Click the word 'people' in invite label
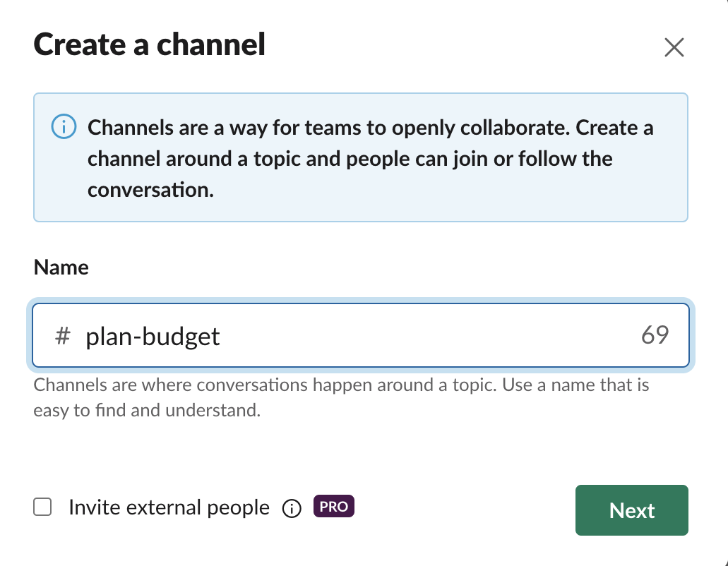 (x=238, y=509)
